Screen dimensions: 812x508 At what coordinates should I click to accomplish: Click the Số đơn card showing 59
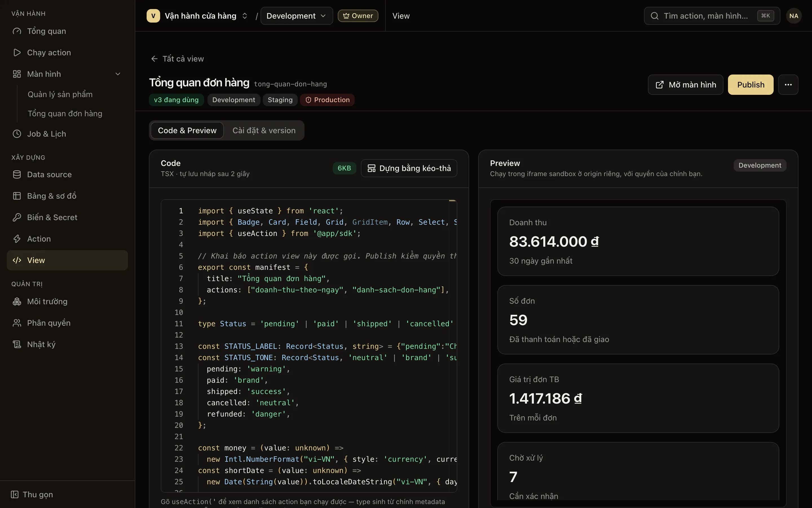638,320
